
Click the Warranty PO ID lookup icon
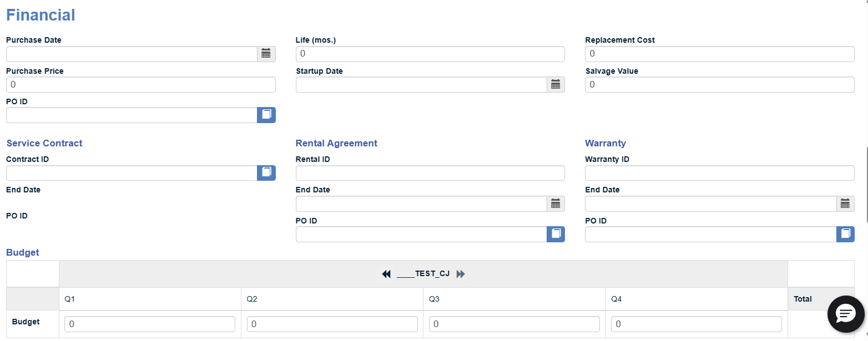pos(845,234)
